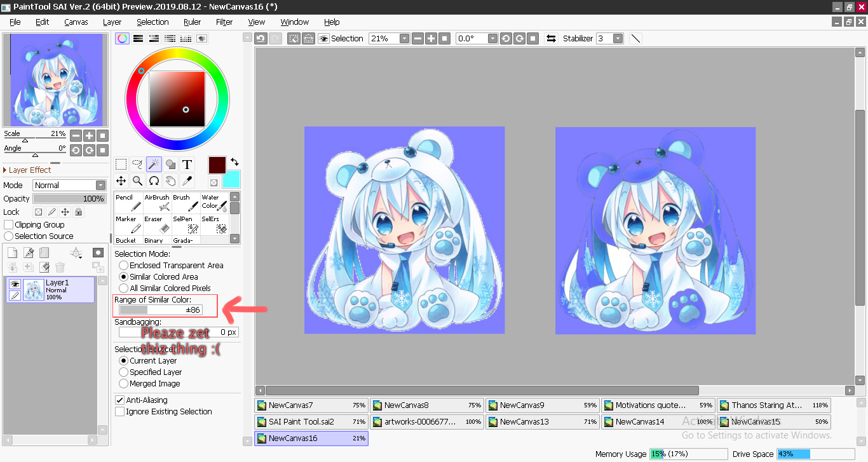
Task: Select Enclosed Transparent Area mode
Action: (123, 265)
